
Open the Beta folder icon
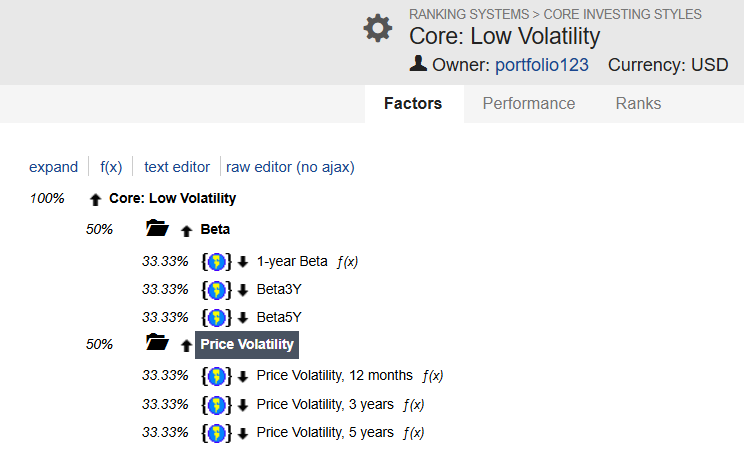[157, 229]
